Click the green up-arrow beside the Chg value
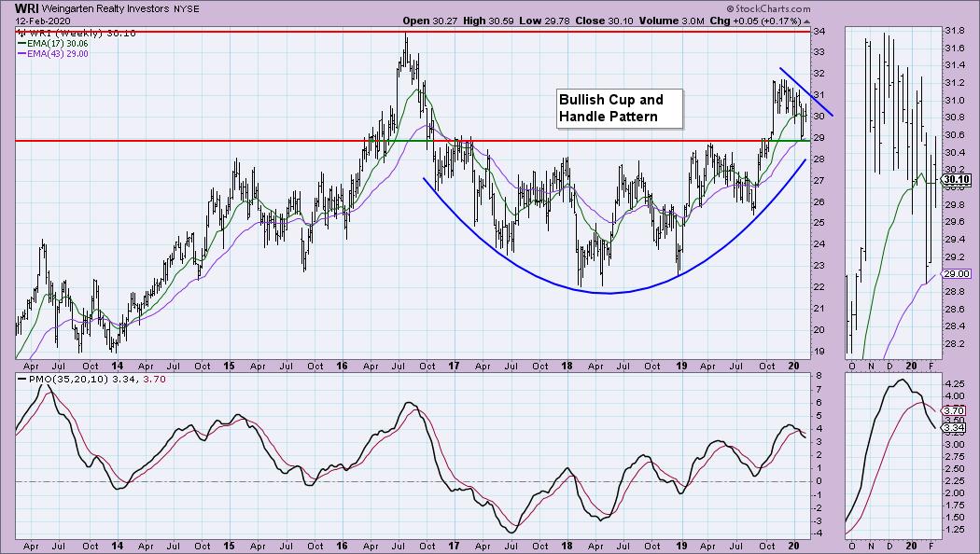Viewport: 980px width, 554px height. click(x=807, y=21)
